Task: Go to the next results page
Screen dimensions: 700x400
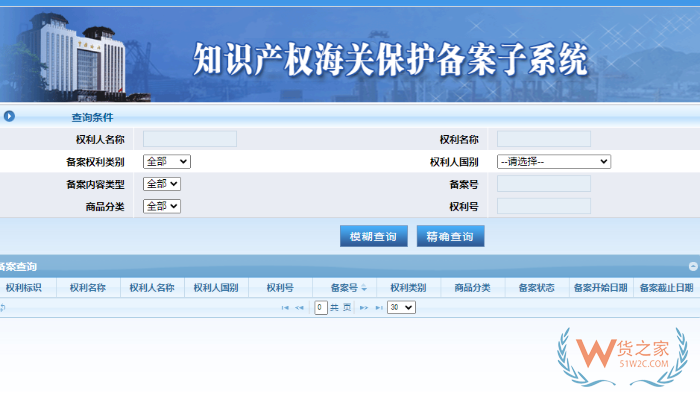Action: [x=364, y=308]
